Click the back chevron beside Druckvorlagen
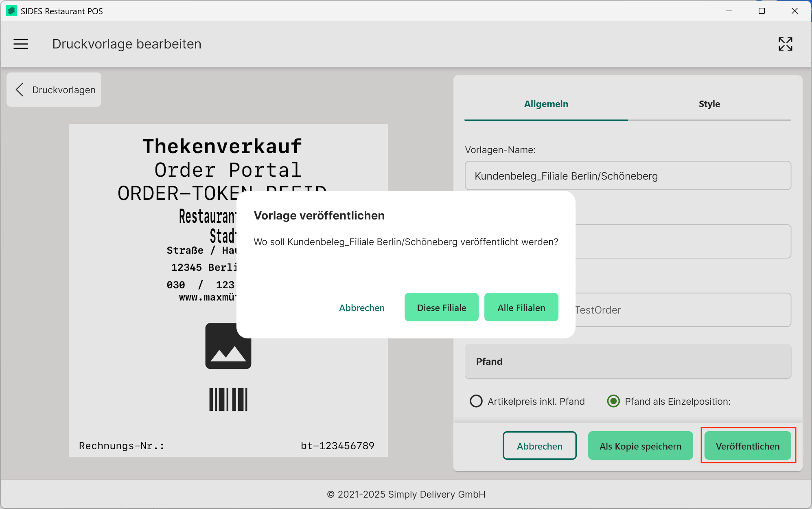The height and width of the screenshot is (509, 812). (x=20, y=90)
